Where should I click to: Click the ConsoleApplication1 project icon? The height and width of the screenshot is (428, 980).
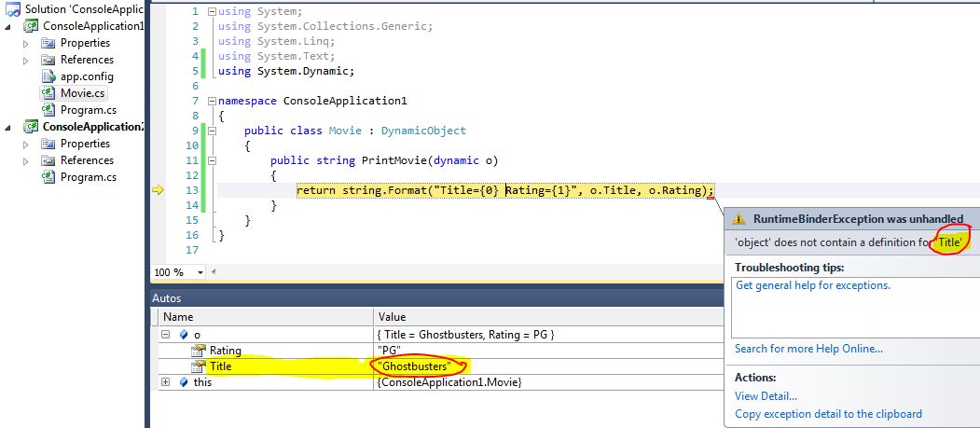click(32, 26)
